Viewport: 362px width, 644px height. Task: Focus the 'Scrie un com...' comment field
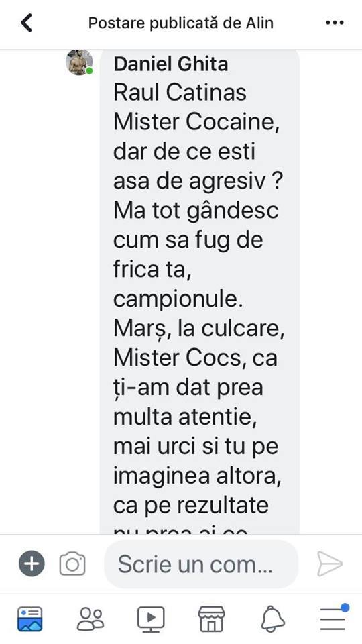[201, 564]
